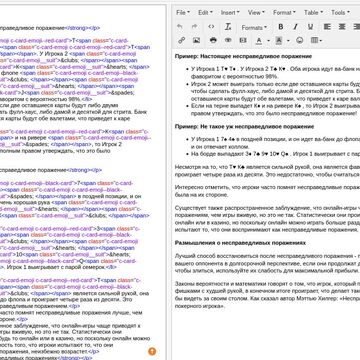Click bullet starting 'Если на терне выпадет'

[x=275, y=110]
